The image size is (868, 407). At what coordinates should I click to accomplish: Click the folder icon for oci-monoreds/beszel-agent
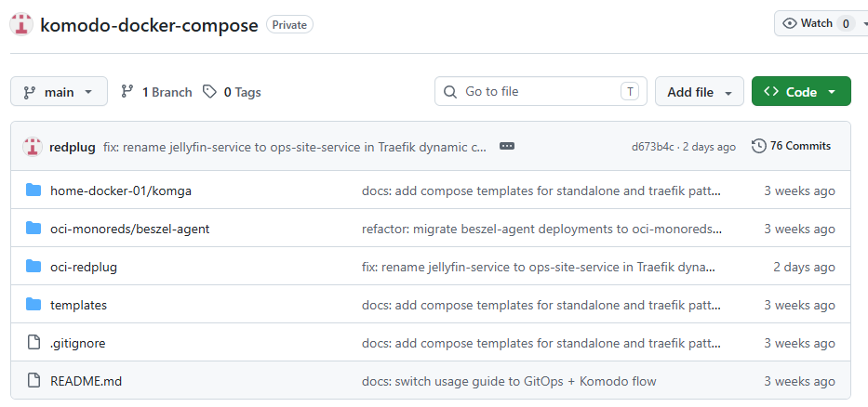(x=33, y=229)
